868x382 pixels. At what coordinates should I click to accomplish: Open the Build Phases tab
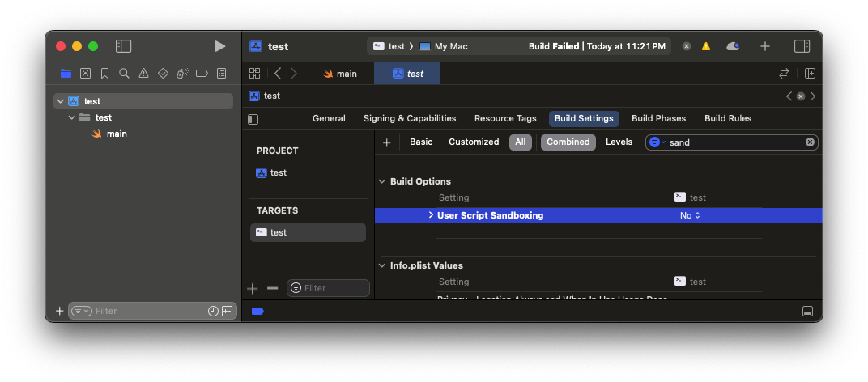click(x=659, y=118)
